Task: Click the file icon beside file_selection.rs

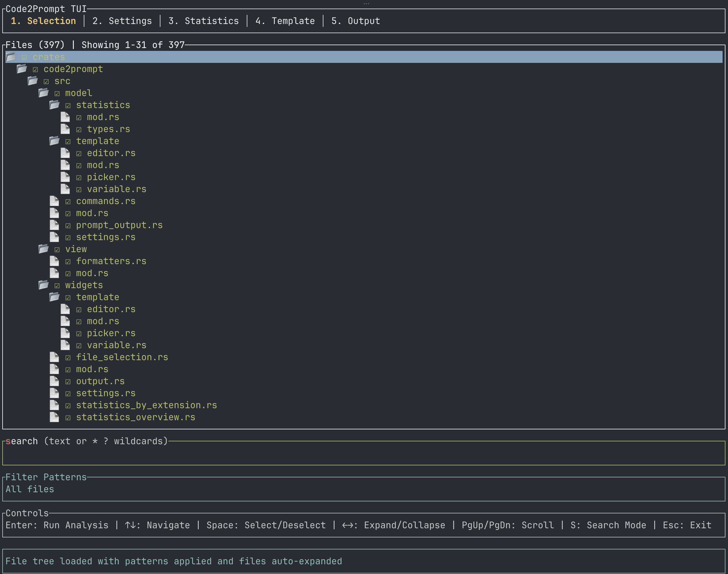Action: [x=54, y=357]
